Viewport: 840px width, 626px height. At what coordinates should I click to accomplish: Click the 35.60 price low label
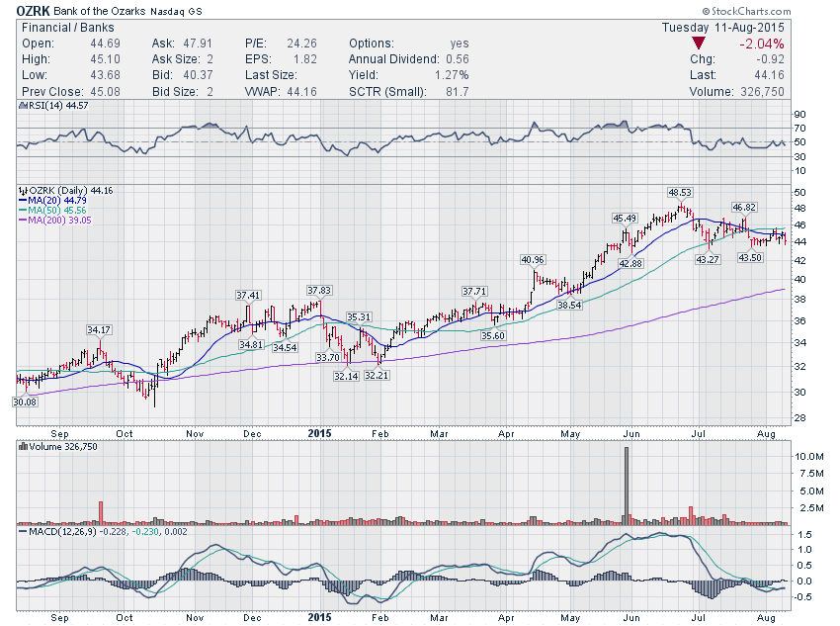pyautogui.click(x=493, y=336)
